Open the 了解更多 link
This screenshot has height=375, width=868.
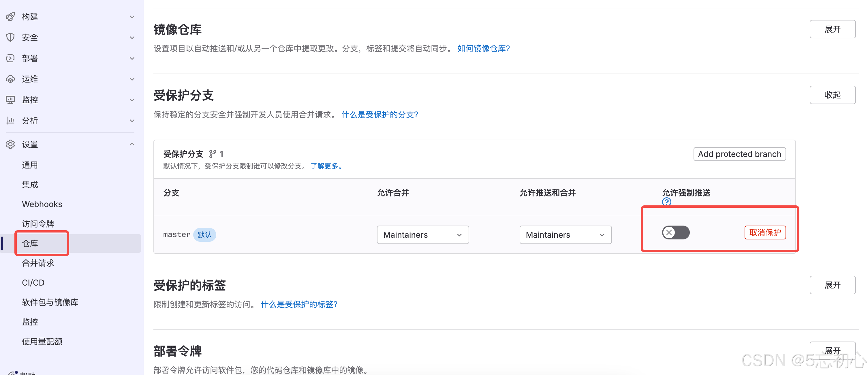(326, 166)
